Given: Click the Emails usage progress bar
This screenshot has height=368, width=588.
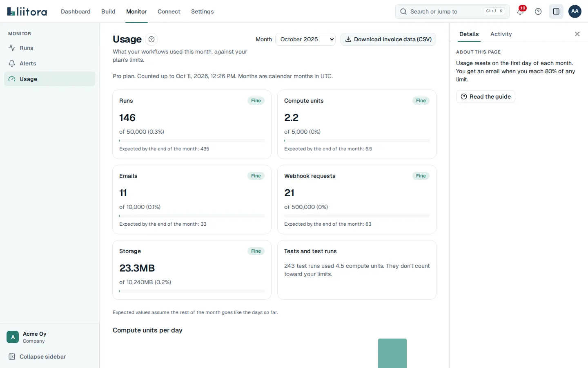Looking at the screenshot, I should (192, 216).
